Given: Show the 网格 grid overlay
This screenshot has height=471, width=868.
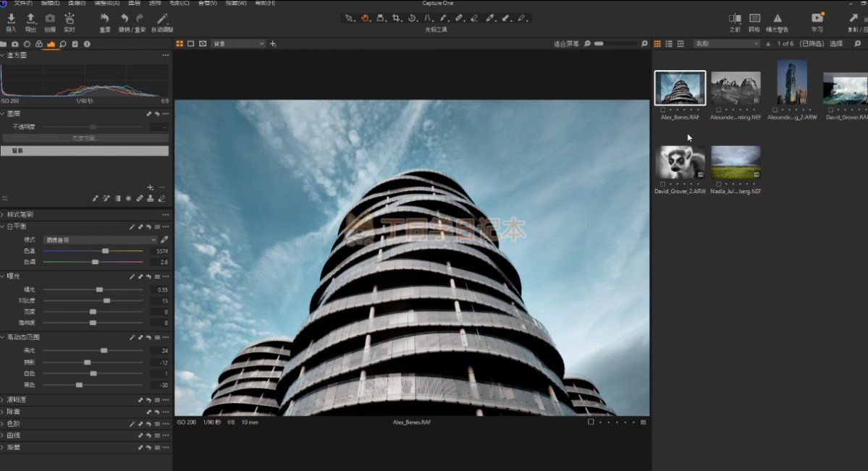Looking at the screenshot, I should 754,19.
